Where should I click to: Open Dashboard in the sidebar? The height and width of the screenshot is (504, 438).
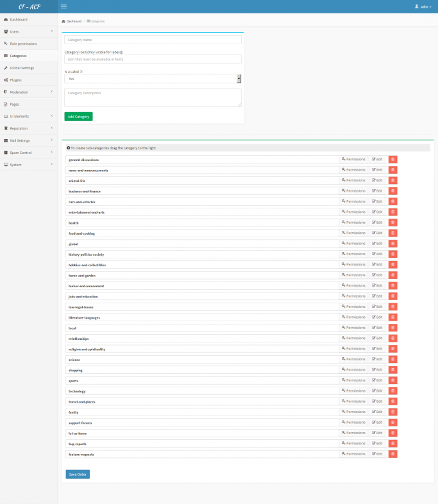(x=29, y=20)
